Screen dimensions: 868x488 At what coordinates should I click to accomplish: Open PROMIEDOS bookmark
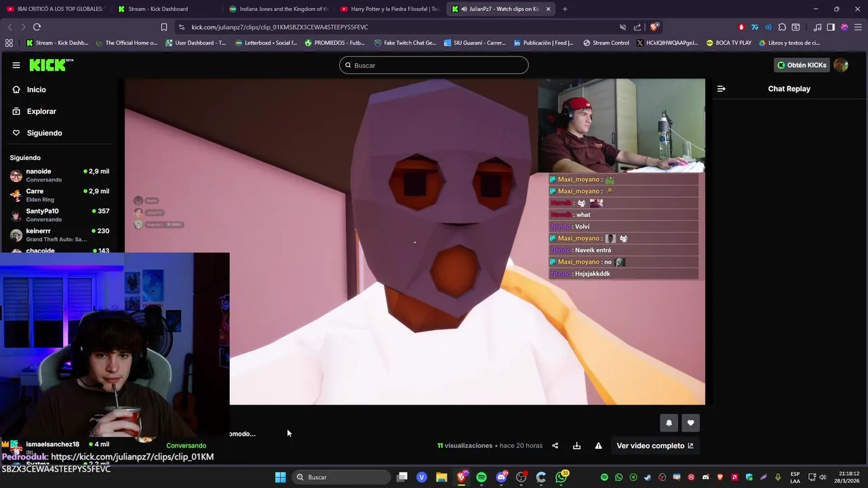[334, 43]
